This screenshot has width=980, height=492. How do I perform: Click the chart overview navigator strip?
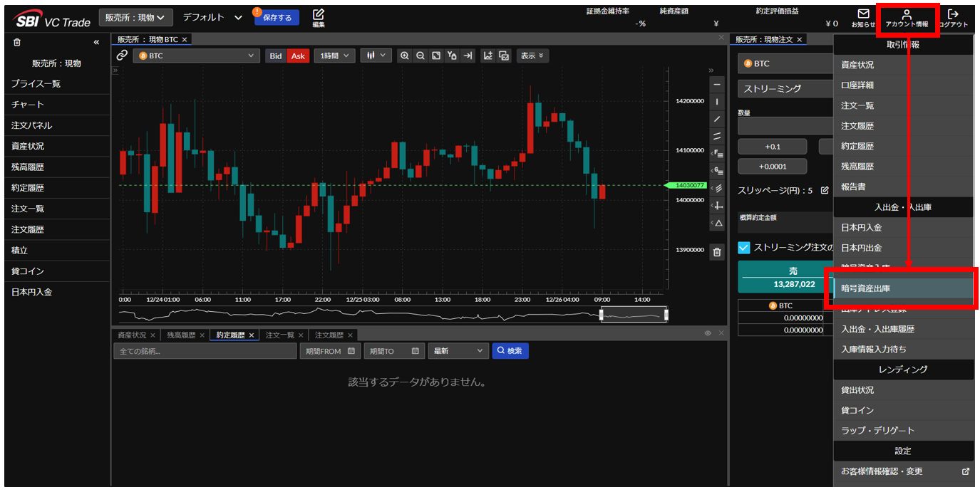[x=393, y=314]
